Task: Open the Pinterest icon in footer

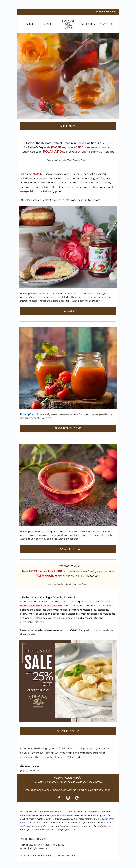Action: coord(77,798)
